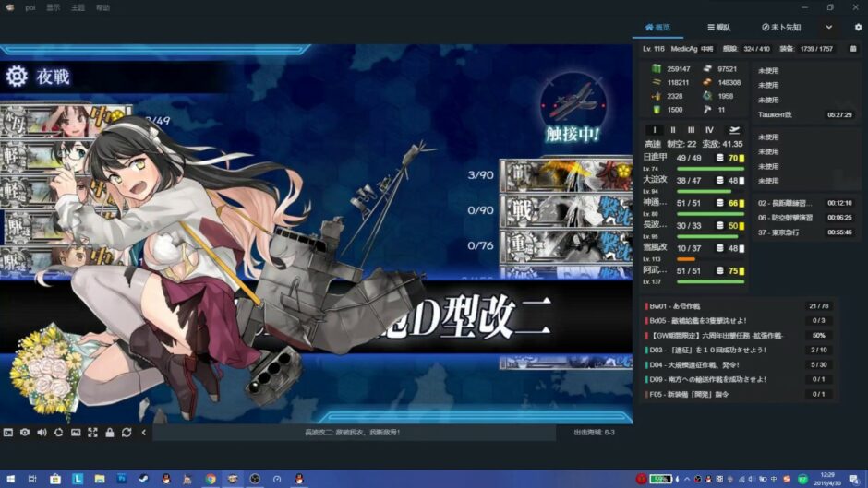This screenshot has height=488, width=868.
Task: Click condition icon showing 70 for 日進甲
Action: pyautogui.click(x=741, y=159)
